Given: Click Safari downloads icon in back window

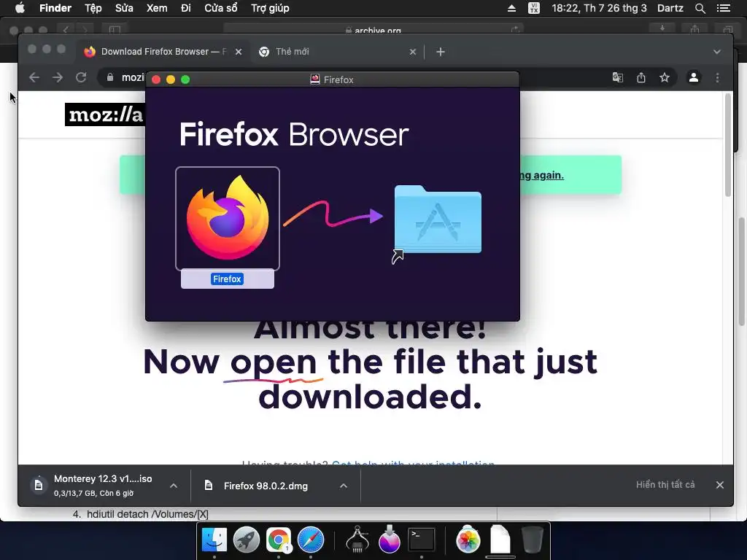Looking at the screenshot, I should click(x=662, y=29).
